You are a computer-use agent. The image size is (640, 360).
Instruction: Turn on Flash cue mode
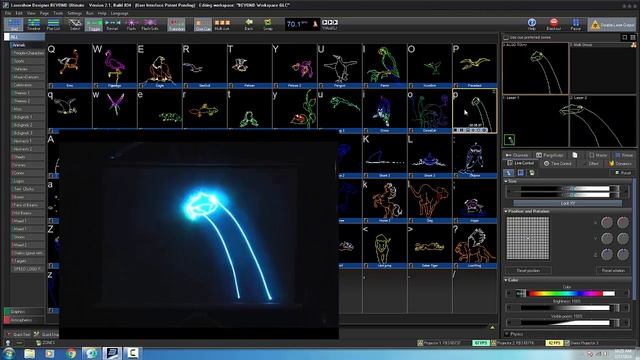click(x=131, y=24)
